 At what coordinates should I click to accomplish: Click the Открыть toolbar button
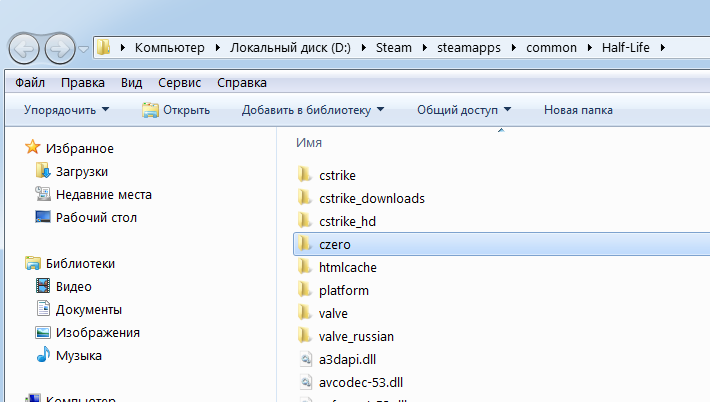176,110
